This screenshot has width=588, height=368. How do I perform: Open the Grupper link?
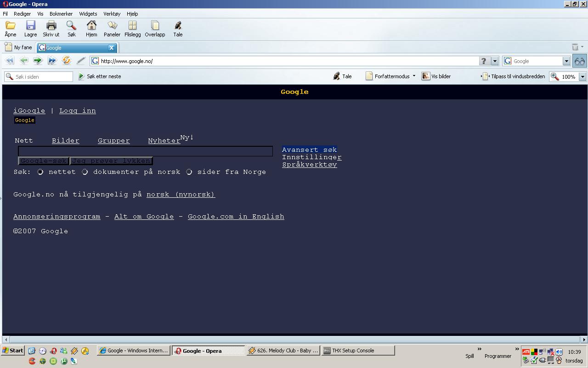[113, 141]
